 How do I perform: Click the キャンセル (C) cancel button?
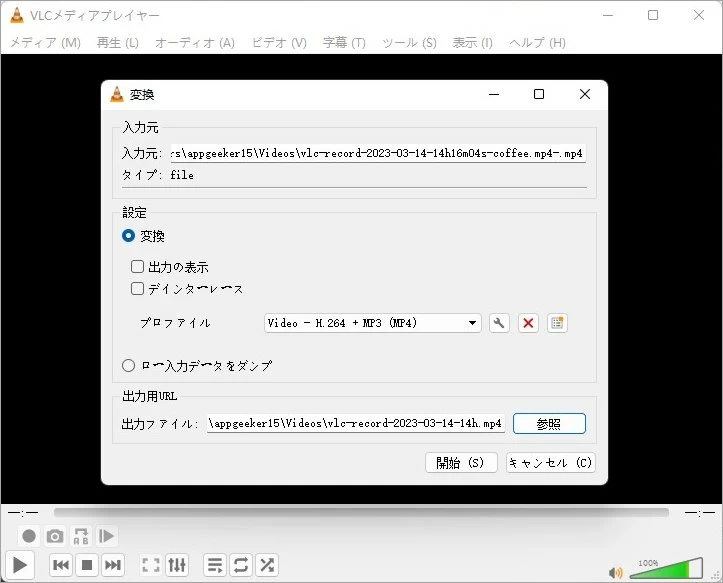[551, 463]
